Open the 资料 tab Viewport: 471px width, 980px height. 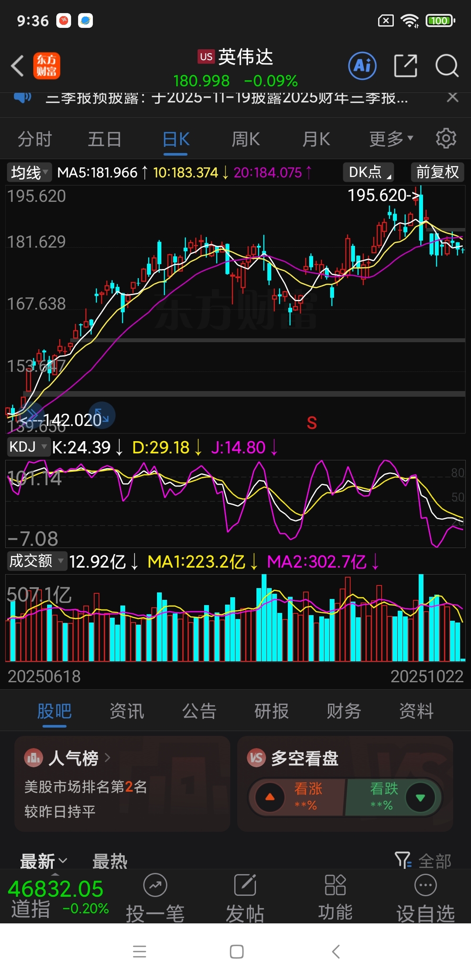[416, 711]
